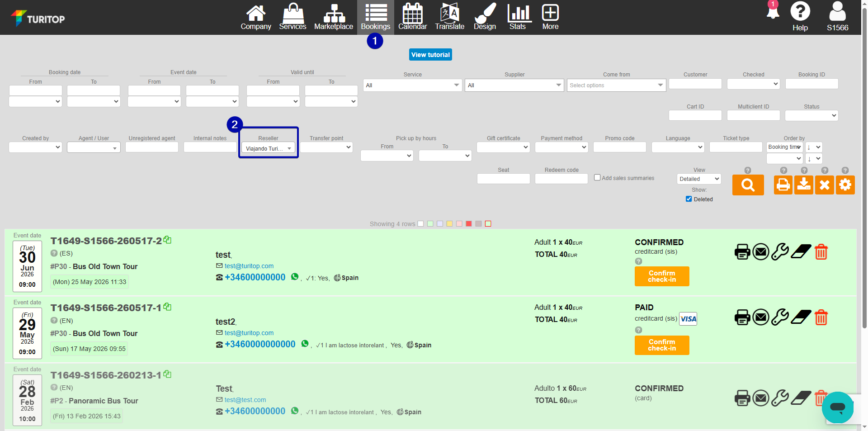Open the Translate section

(450, 17)
